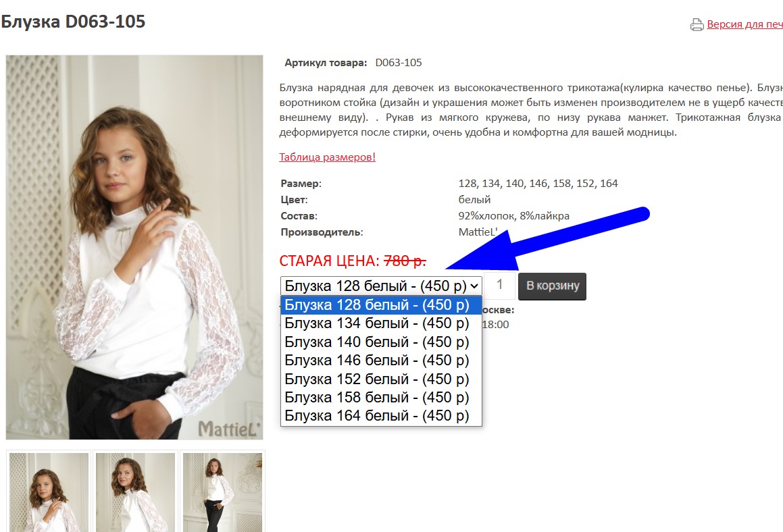
Task: Click the article number D063-105 text
Action: pyautogui.click(x=399, y=63)
